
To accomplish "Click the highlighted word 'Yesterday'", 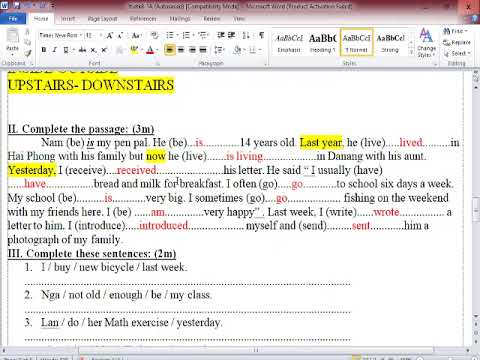I will [x=31, y=170].
